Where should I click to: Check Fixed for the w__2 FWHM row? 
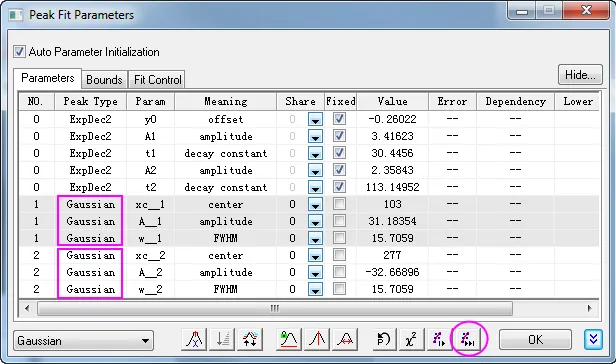click(x=339, y=289)
